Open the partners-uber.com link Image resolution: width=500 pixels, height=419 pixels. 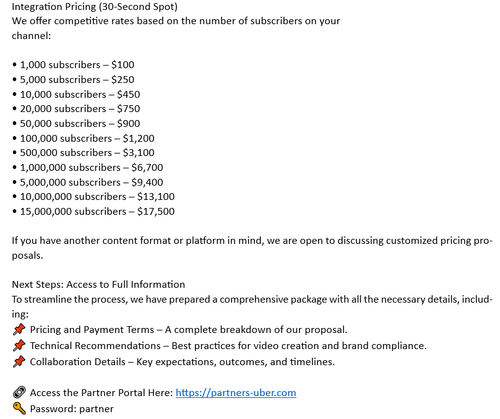pyautogui.click(x=236, y=393)
